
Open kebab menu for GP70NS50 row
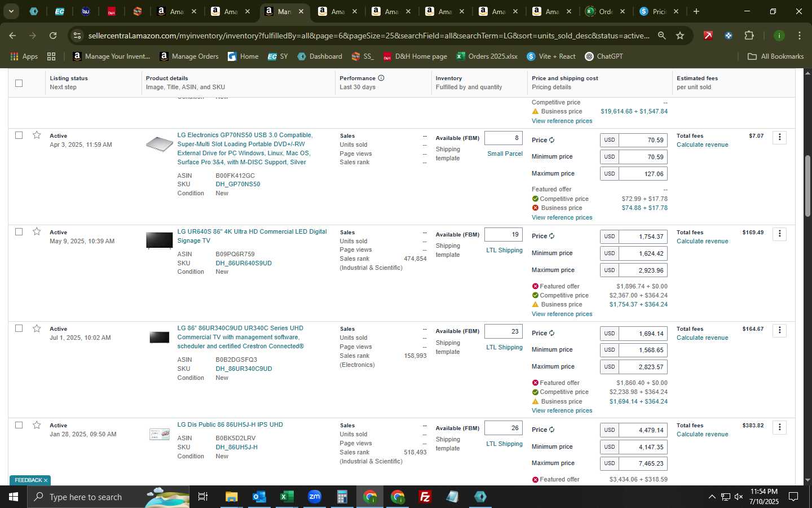click(780, 137)
